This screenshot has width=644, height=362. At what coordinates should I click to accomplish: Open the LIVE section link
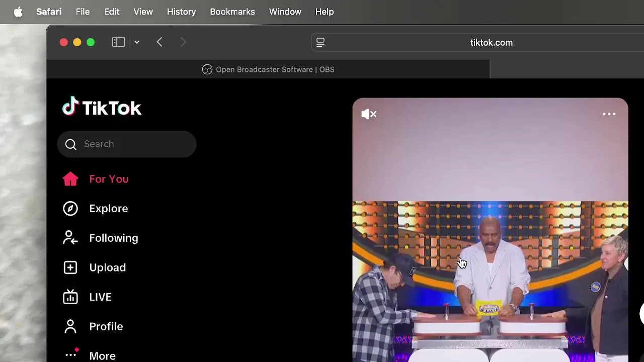100,297
